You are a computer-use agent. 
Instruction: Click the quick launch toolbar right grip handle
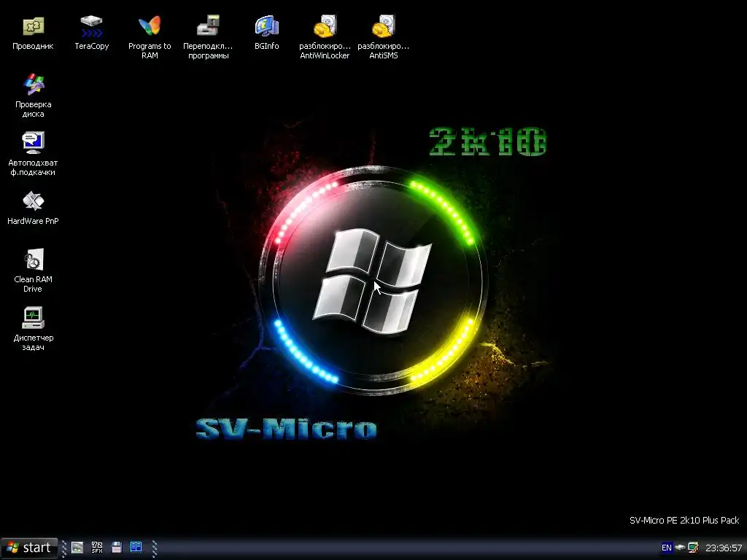point(155,548)
